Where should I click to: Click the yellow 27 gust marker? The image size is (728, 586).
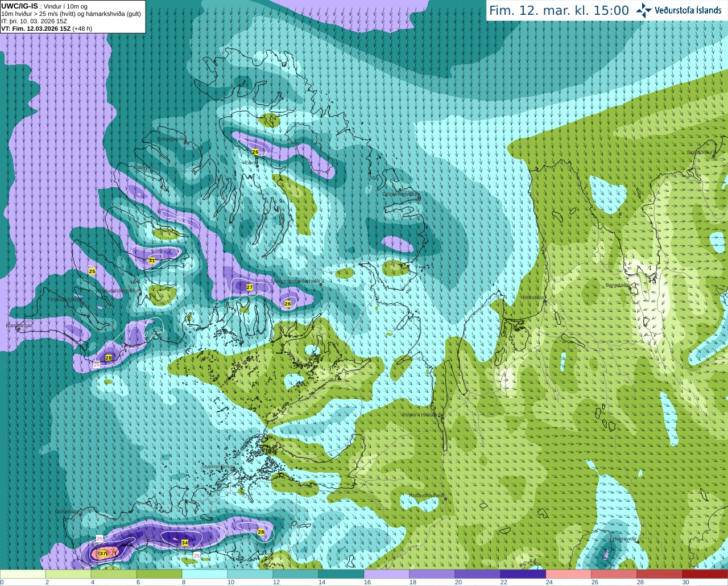[250, 287]
